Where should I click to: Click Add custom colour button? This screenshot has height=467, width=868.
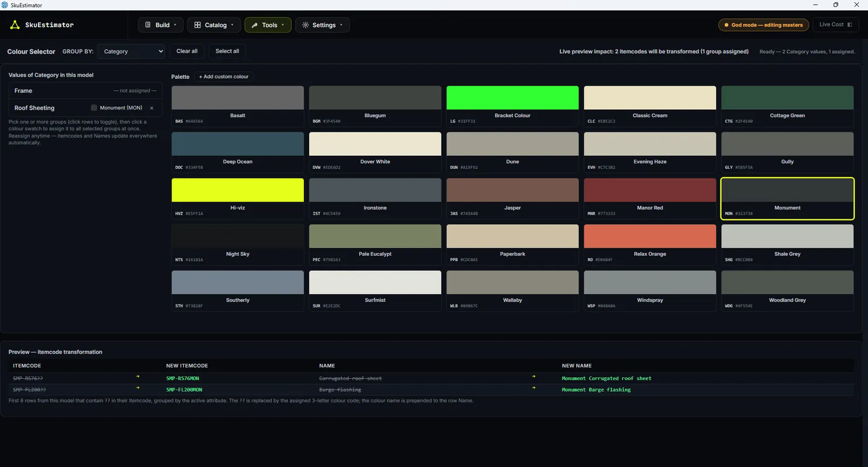coord(224,77)
